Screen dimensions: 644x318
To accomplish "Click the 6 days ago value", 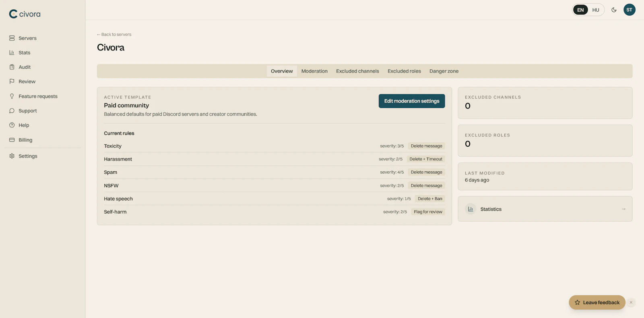I will click(477, 180).
